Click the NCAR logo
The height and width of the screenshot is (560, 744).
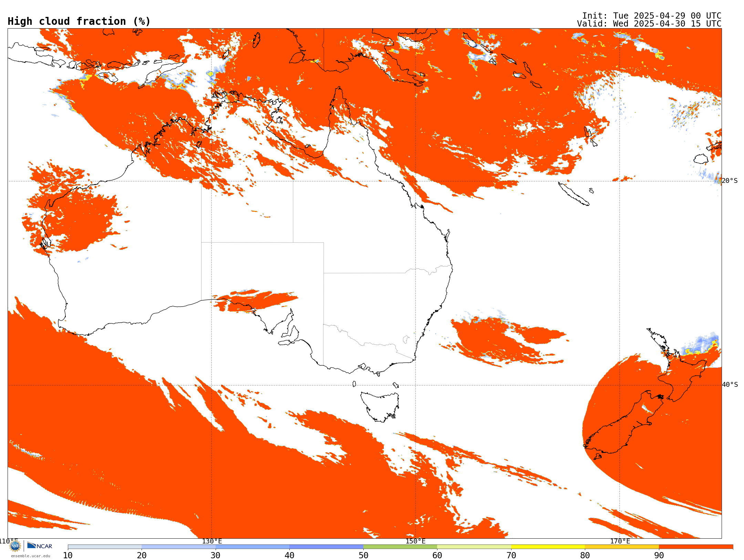click(x=40, y=546)
